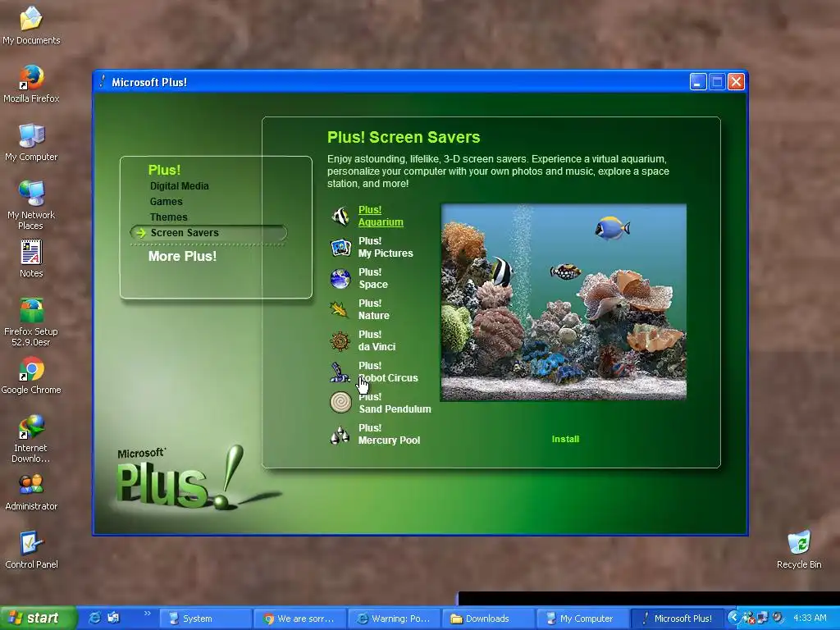Open the Games section

pyautogui.click(x=166, y=202)
